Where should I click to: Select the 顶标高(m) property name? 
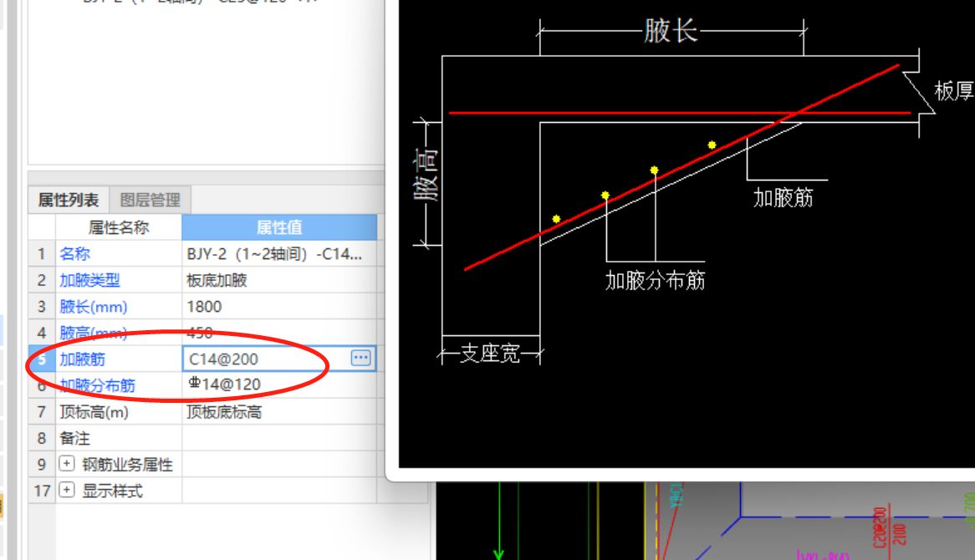click(94, 412)
